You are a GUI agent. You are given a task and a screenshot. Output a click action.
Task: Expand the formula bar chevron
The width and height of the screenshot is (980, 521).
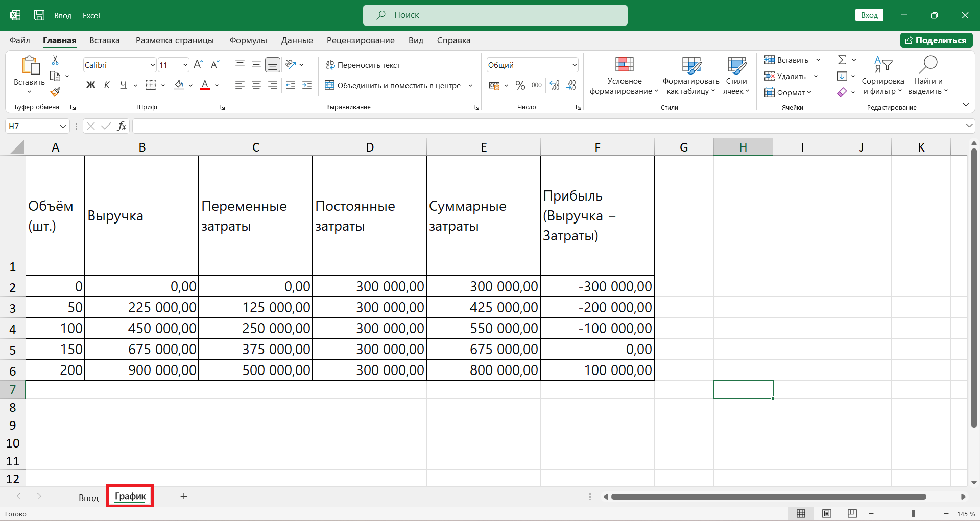point(969,126)
